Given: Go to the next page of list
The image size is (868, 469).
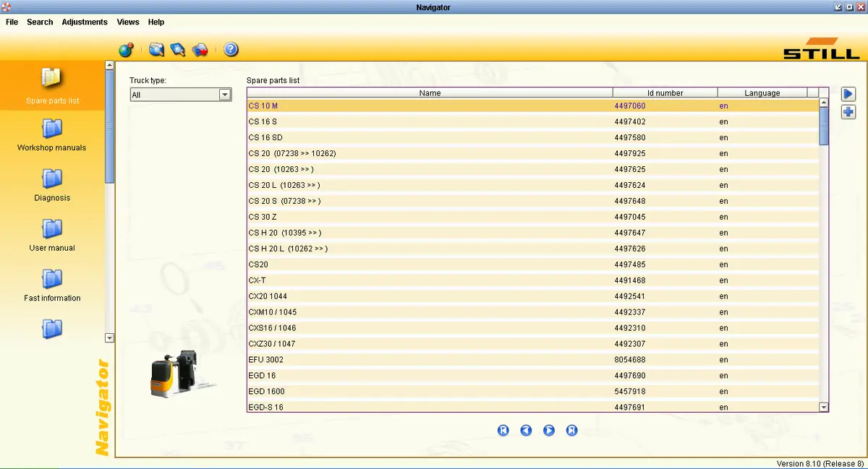Looking at the screenshot, I should point(549,430).
